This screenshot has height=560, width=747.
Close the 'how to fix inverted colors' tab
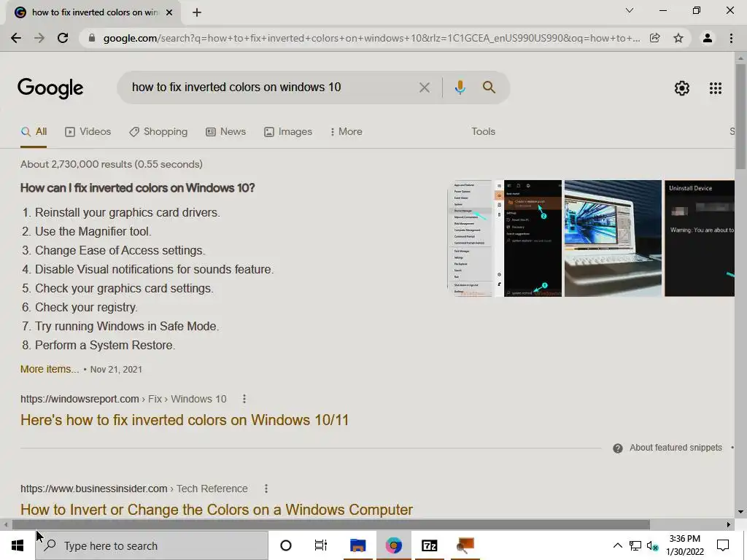169,13
